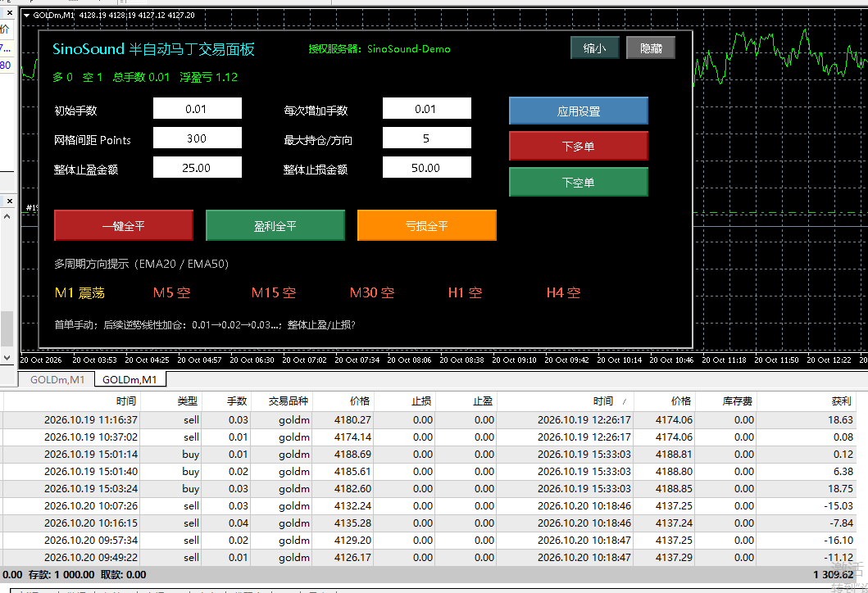This screenshot has width=868, height=593.
Task: Apply settings with the 应用设置 button
Action: pyautogui.click(x=579, y=111)
